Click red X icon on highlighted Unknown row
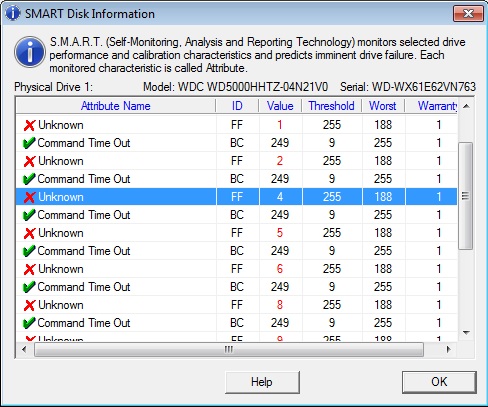This screenshot has height=407, width=488. click(x=29, y=197)
